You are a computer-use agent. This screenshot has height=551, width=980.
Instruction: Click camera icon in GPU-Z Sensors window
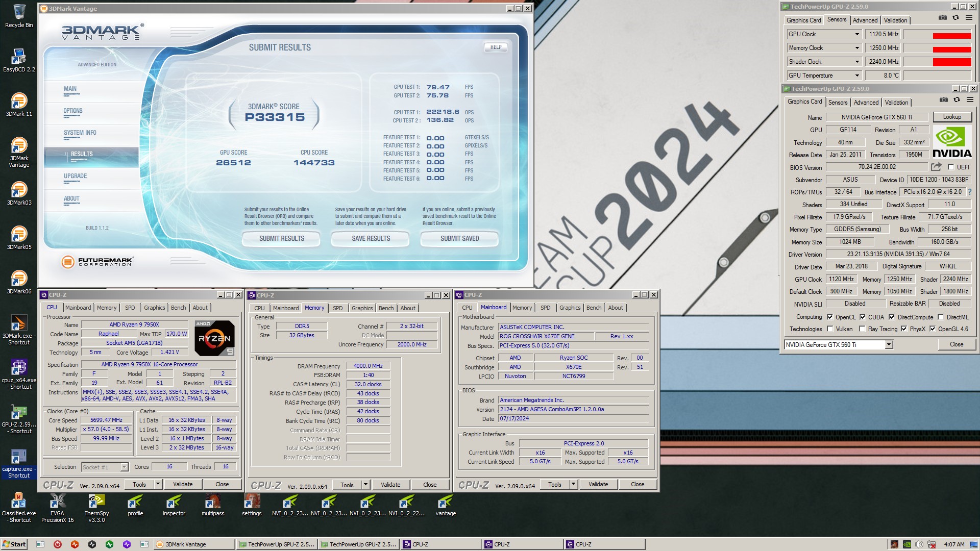pyautogui.click(x=943, y=18)
